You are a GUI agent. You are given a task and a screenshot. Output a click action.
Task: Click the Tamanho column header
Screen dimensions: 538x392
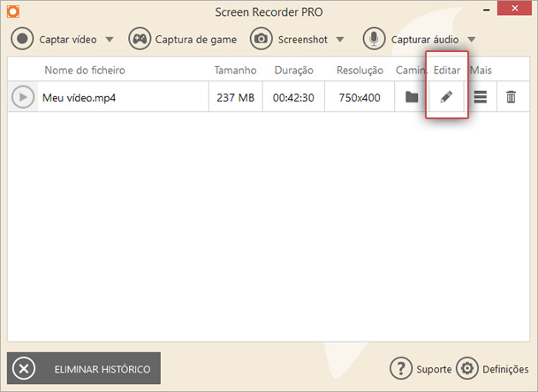pyautogui.click(x=235, y=71)
